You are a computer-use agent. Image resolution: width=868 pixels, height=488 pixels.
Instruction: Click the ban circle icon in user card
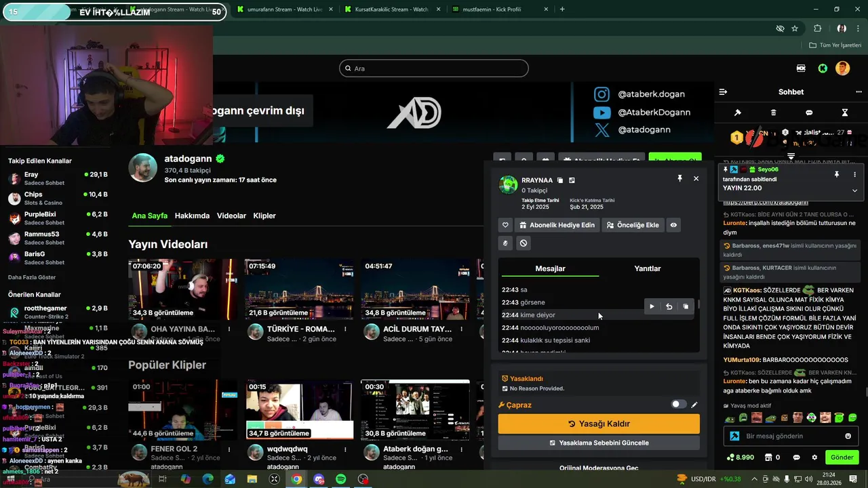coord(524,243)
